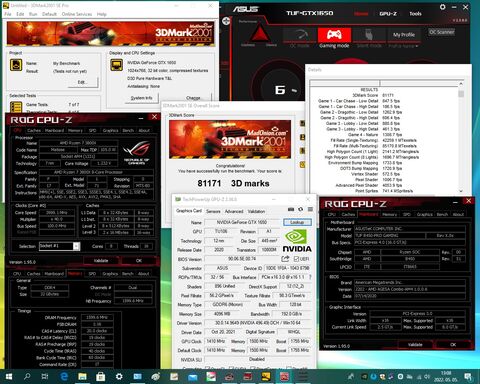
Task: Click BIOS share/export icon in GPU-Z
Action: (x=285, y=259)
